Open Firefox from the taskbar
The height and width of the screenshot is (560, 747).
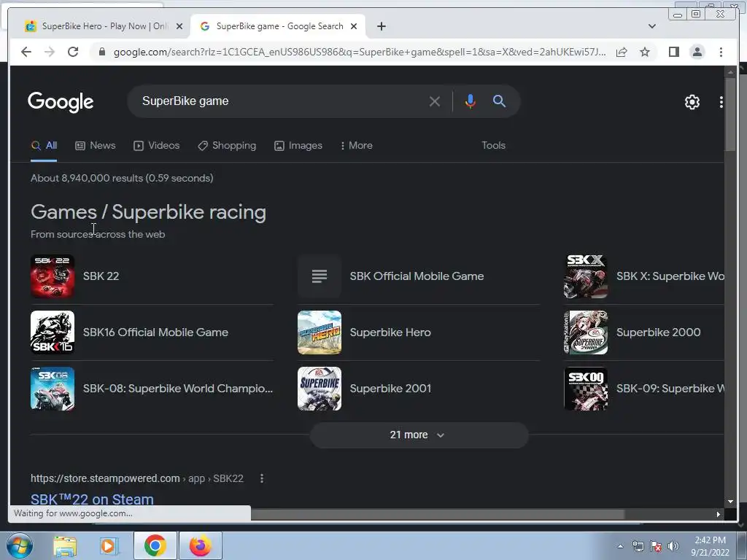200,545
